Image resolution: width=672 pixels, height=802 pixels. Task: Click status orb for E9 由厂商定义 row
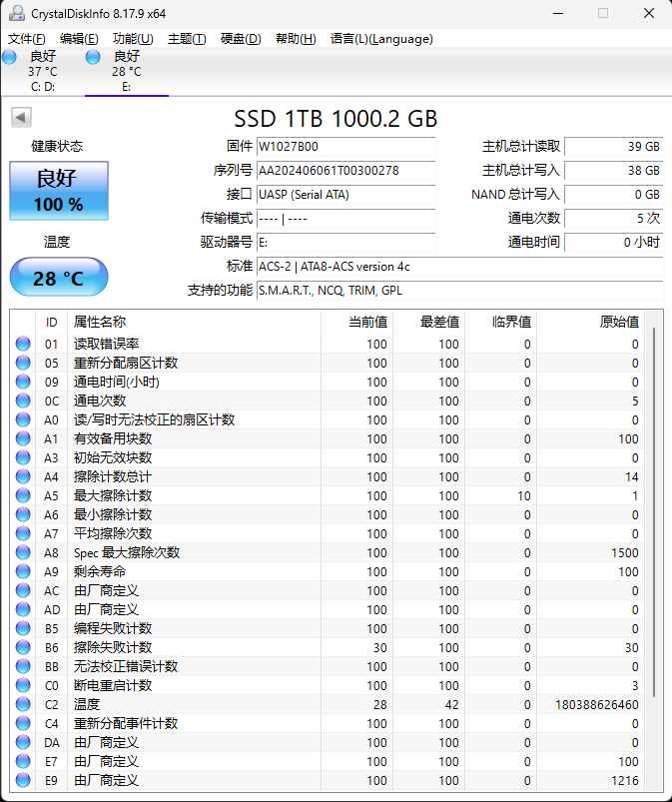click(23, 780)
